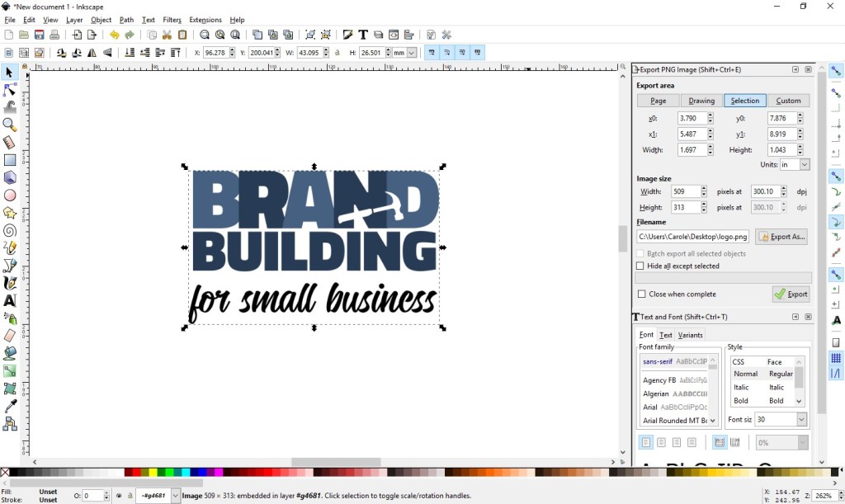Select the Node editing tool

click(x=10, y=89)
